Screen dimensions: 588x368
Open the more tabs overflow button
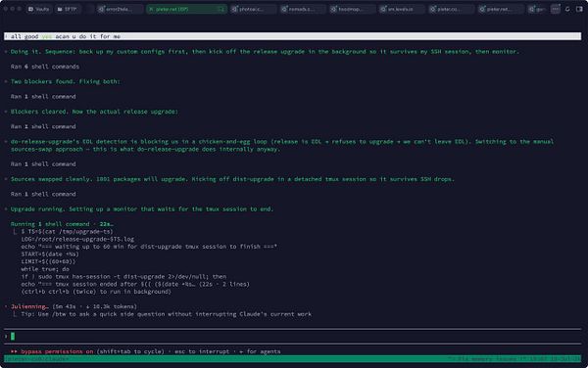556,9
